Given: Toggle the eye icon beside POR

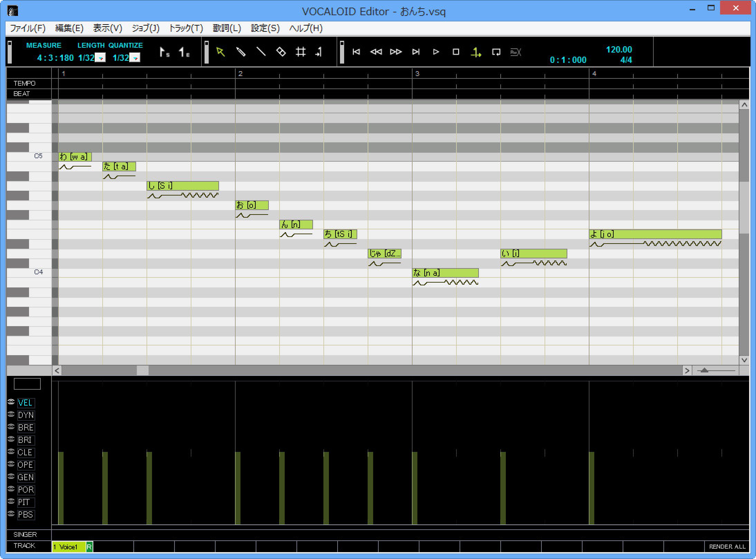Looking at the screenshot, I should [x=11, y=489].
